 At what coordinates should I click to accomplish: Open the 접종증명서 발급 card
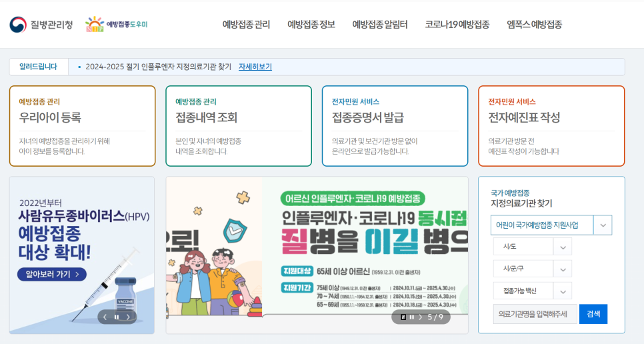click(x=395, y=126)
